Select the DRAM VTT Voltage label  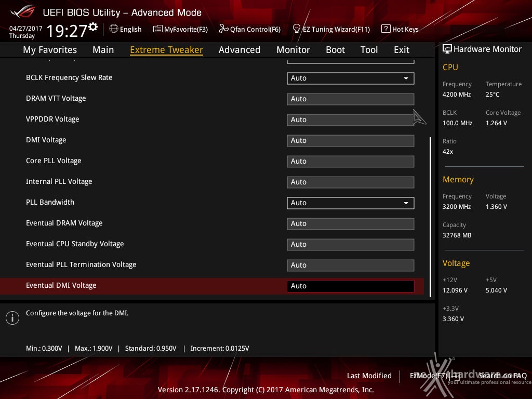(x=56, y=98)
